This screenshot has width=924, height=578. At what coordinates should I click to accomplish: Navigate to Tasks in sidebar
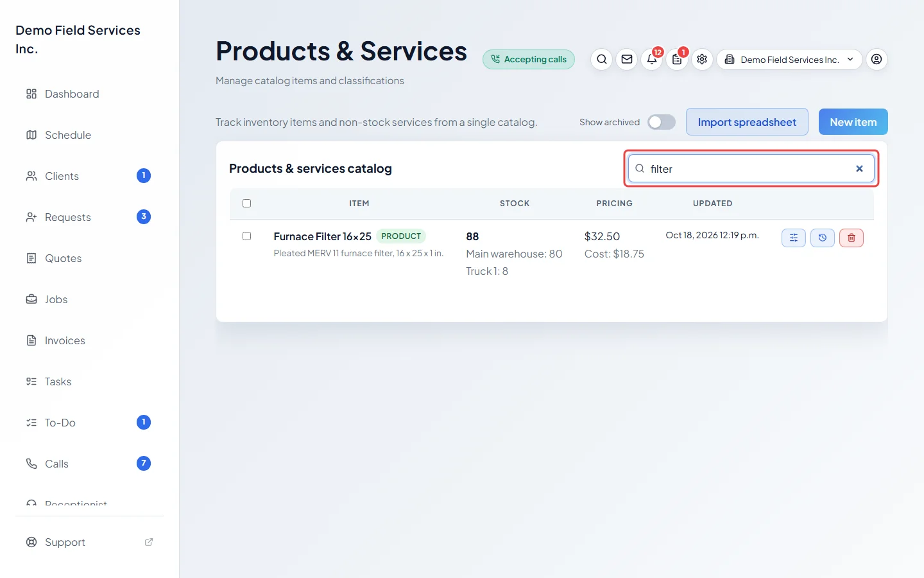[x=89, y=381]
